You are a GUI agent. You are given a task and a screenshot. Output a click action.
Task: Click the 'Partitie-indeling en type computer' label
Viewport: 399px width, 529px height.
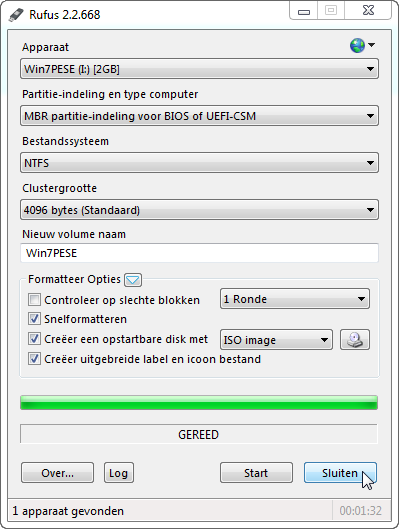110,94
